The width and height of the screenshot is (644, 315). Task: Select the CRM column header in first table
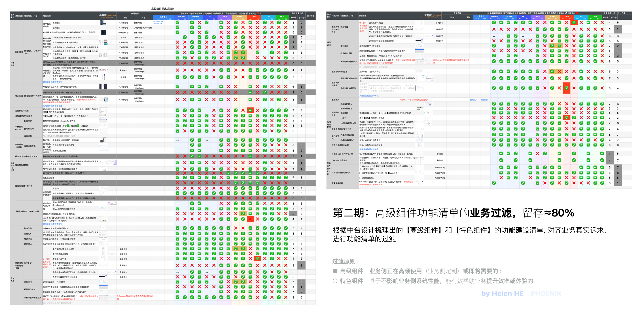[x=239, y=17]
